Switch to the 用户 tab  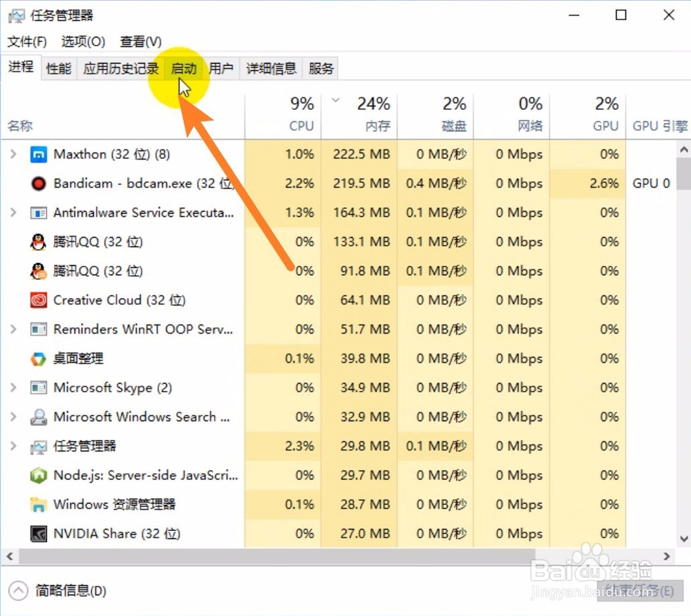221,68
